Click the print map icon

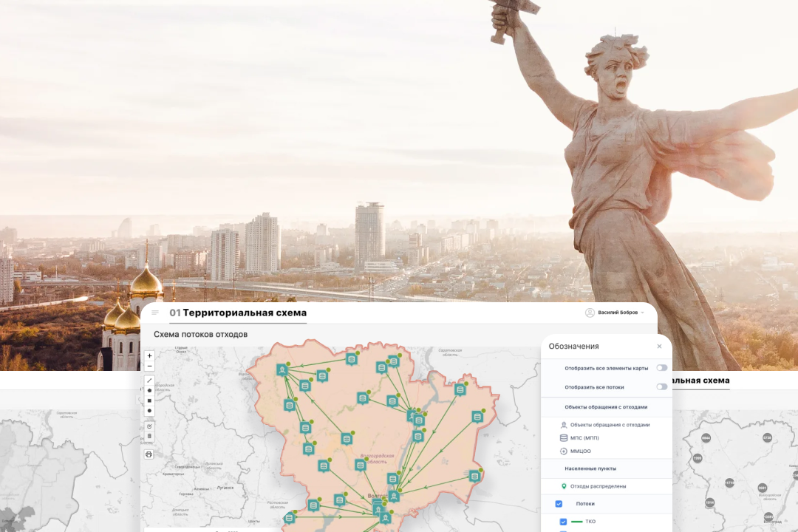click(149, 454)
